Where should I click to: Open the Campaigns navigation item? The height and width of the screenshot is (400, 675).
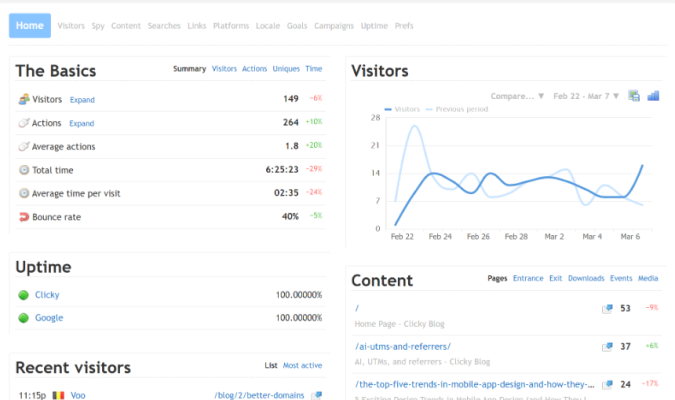click(334, 26)
